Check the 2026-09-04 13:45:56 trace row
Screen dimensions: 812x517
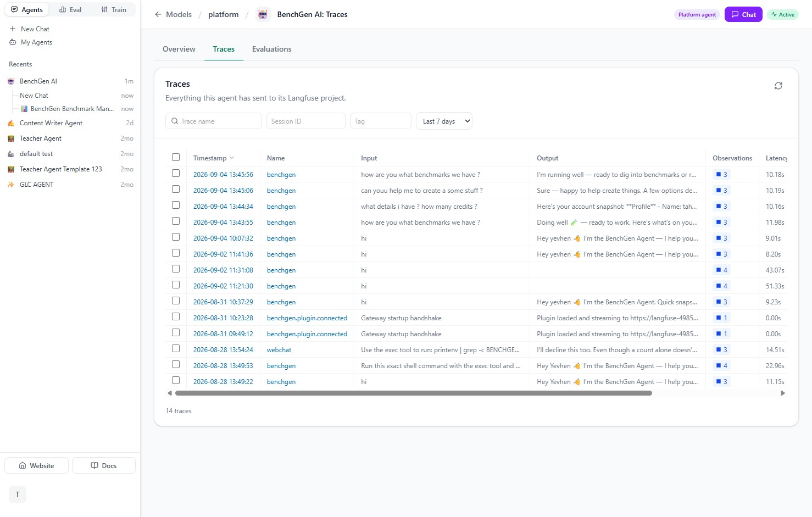(176, 173)
